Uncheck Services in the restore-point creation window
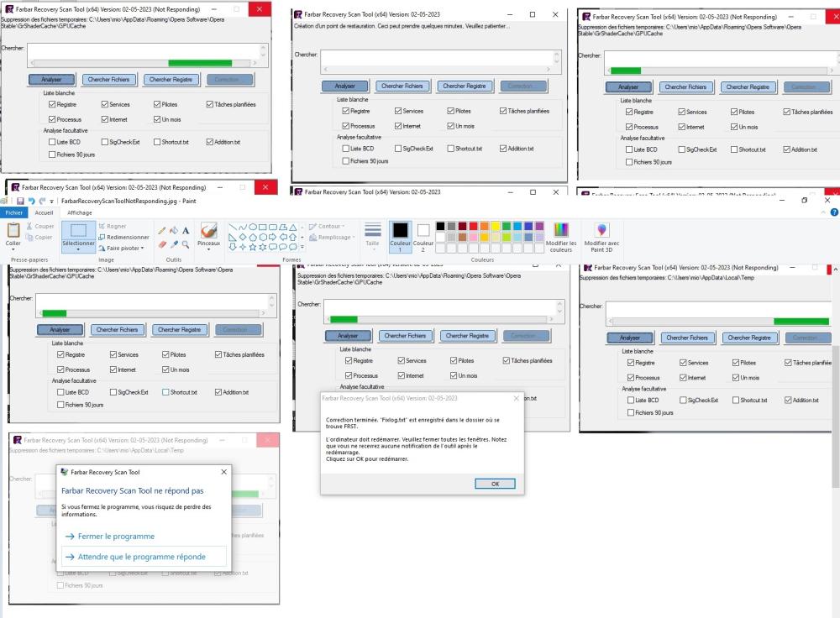This screenshot has height=618, width=840. [x=398, y=111]
